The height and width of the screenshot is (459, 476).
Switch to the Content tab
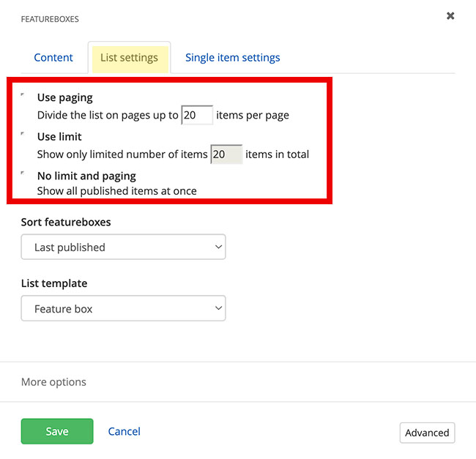pyautogui.click(x=53, y=57)
